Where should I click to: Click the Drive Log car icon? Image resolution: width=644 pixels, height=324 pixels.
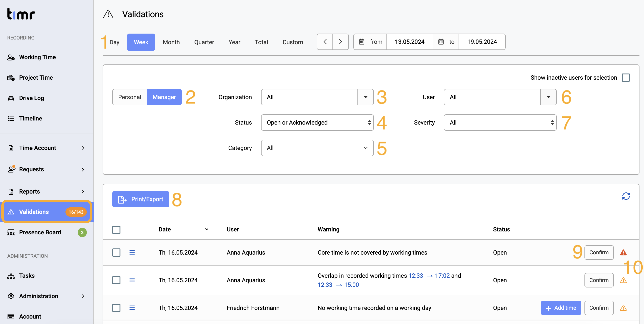point(11,98)
